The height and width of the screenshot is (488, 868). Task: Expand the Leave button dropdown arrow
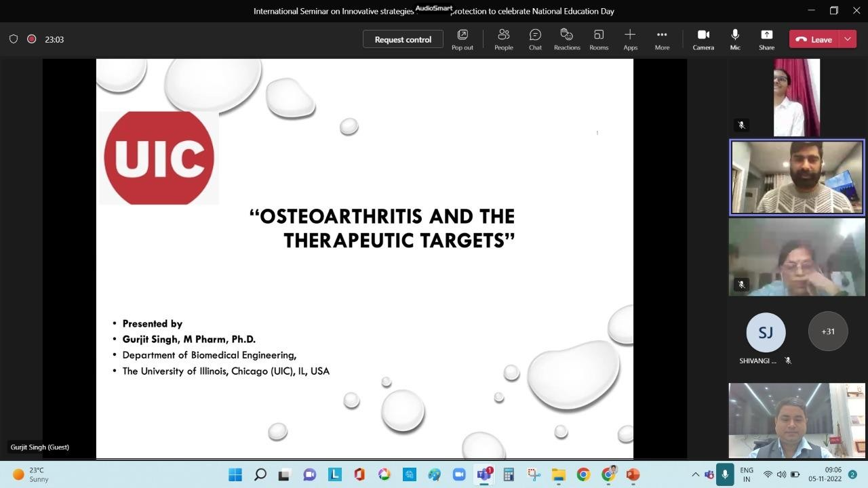(x=848, y=39)
